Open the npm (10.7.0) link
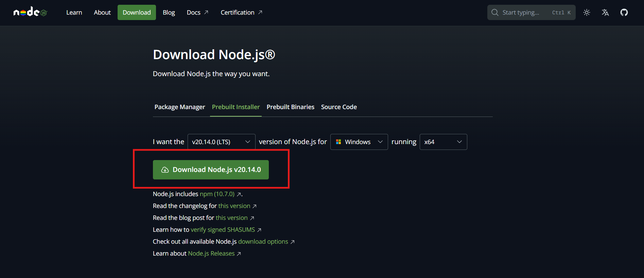 click(x=221, y=194)
